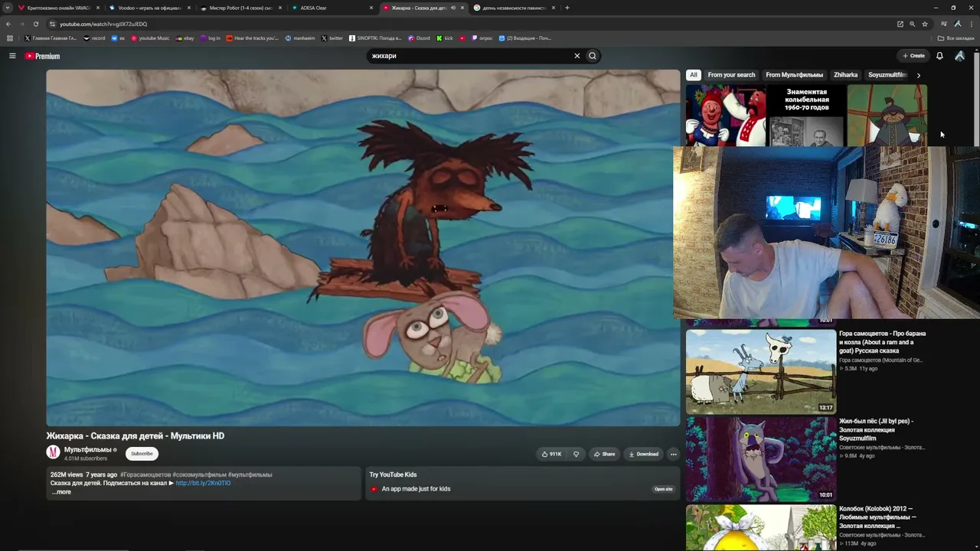Reload the current browser page

pos(35,24)
